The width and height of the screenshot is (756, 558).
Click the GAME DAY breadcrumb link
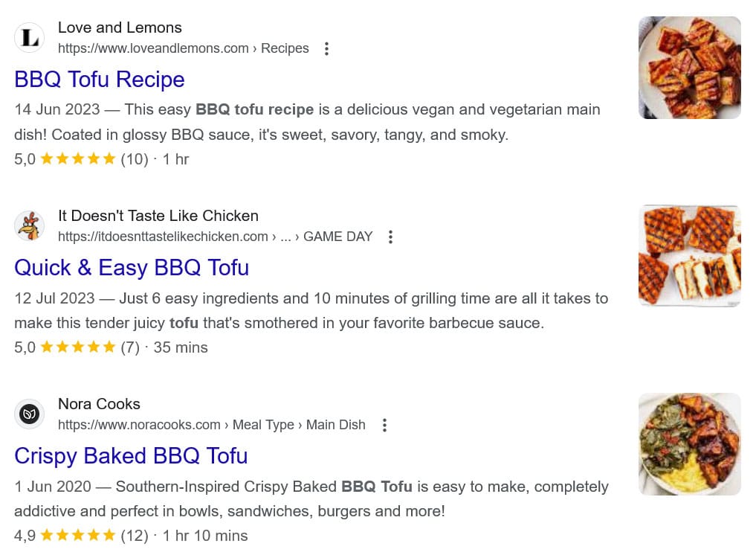click(338, 237)
